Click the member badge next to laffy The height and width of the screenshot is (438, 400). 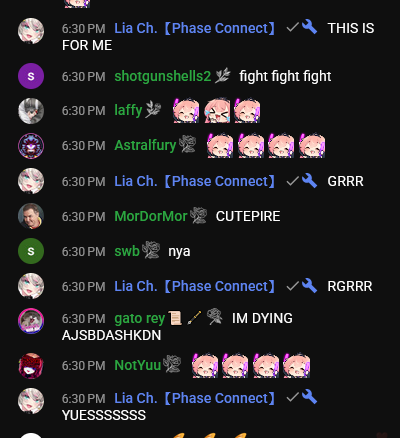(153, 109)
